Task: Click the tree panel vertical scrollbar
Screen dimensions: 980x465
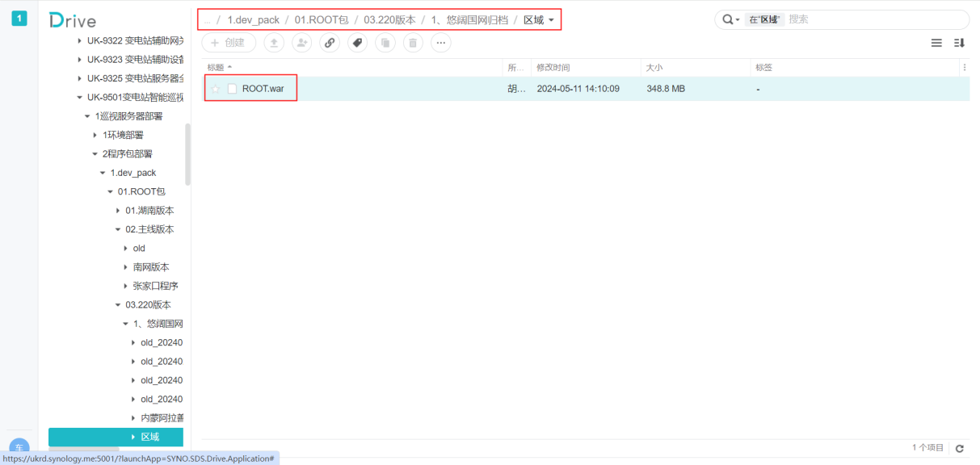Action: [x=188, y=154]
